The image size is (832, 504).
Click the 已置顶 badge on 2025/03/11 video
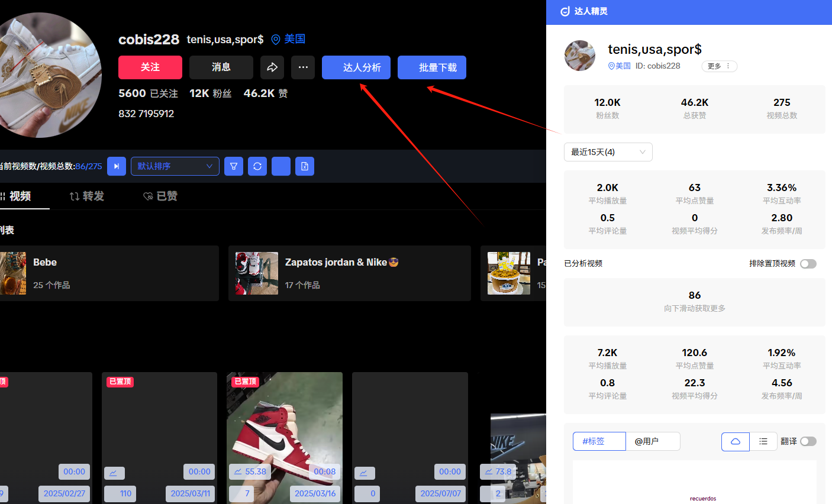[x=121, y=382]
